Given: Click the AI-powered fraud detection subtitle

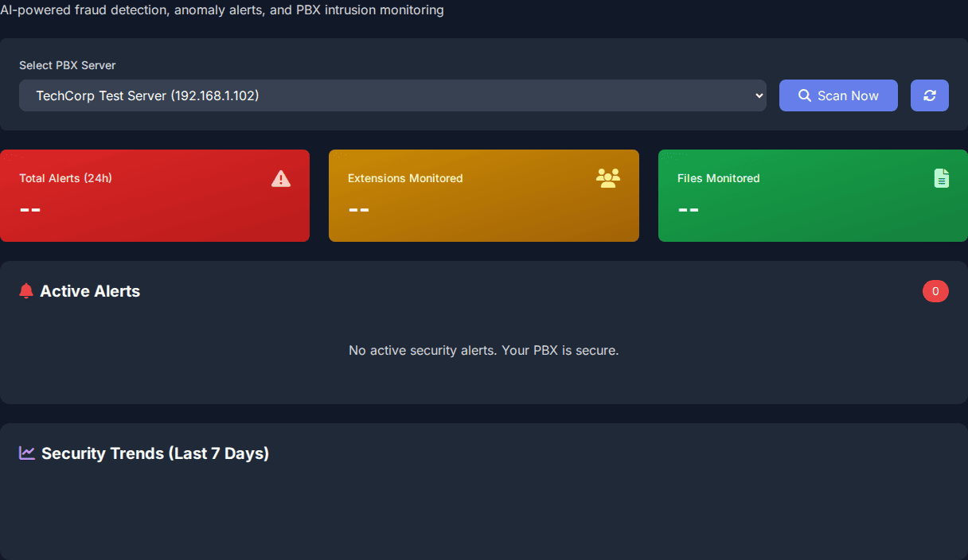Looking at the screenshot, I should [222, 10].
